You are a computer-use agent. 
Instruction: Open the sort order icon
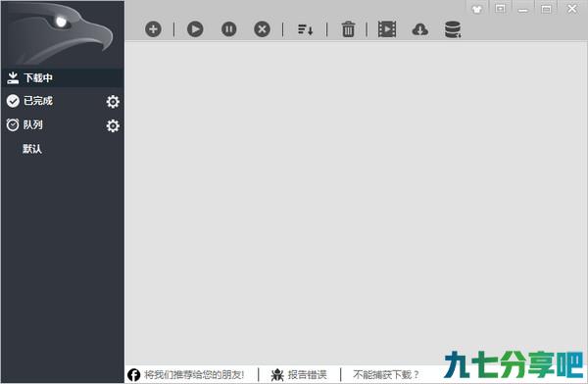coord(305,29)
